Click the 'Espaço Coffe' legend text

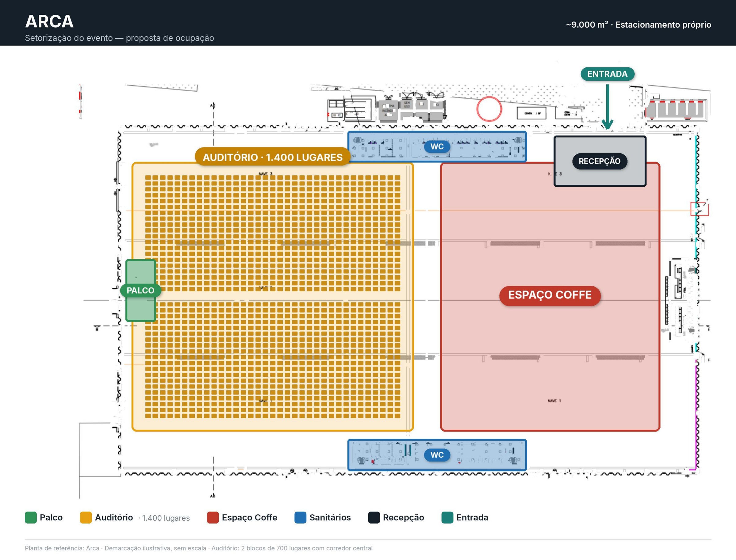click(249, 518)
